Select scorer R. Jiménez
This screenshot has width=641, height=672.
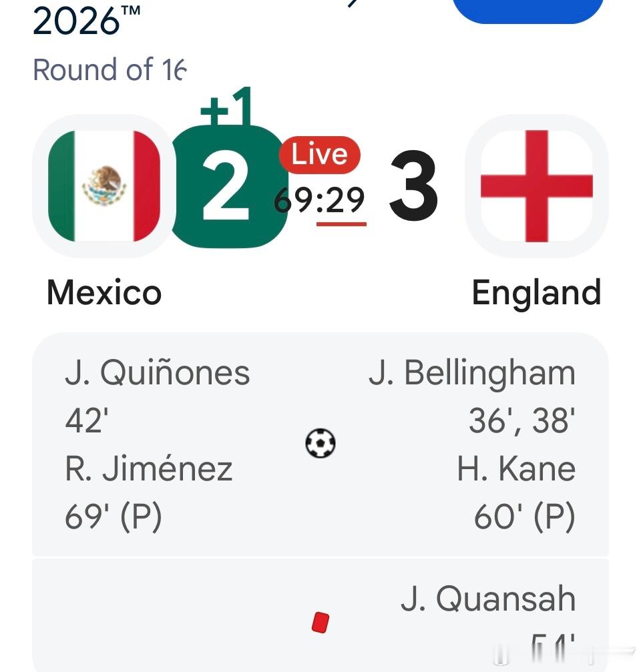(149, 469)
